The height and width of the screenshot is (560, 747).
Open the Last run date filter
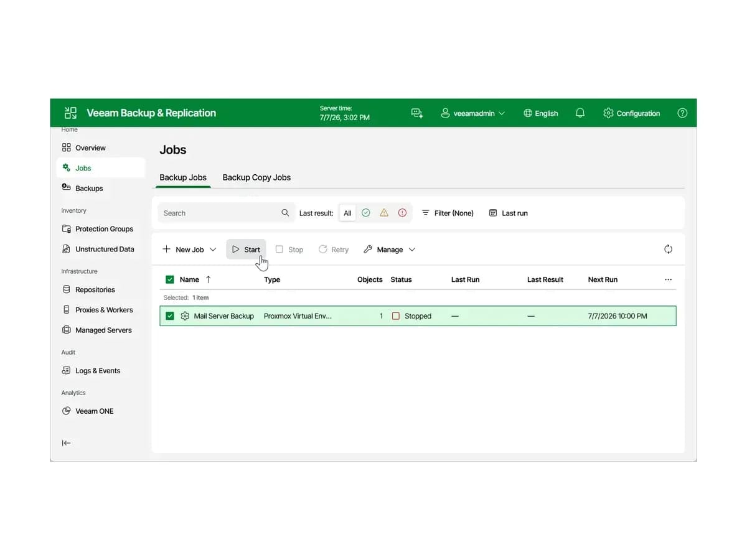pos(509,213)
